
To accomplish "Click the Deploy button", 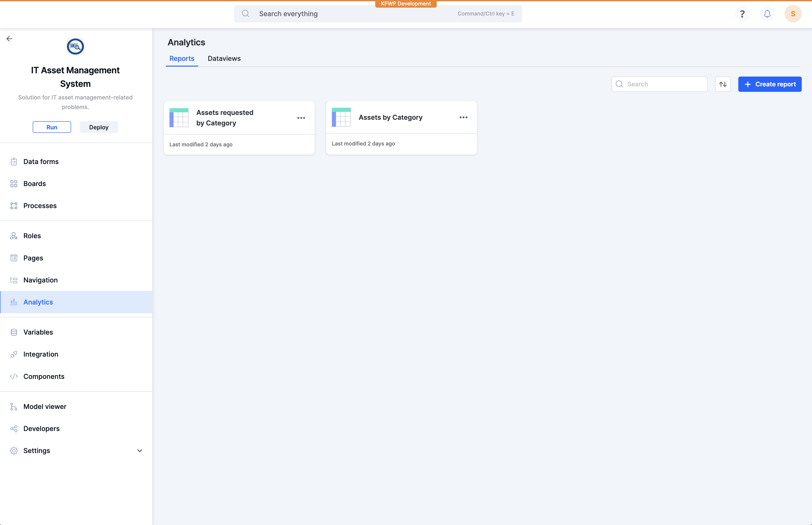I will (99, 127).
